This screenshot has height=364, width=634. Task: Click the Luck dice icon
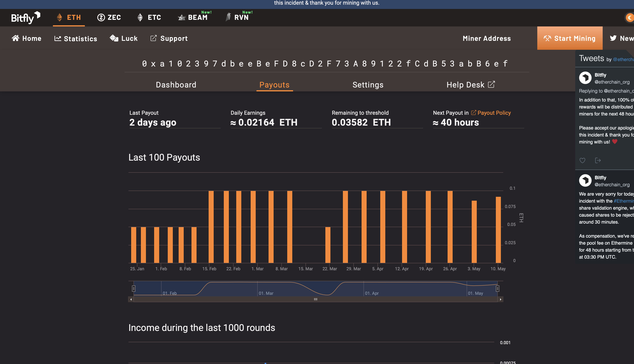[114, 38]
